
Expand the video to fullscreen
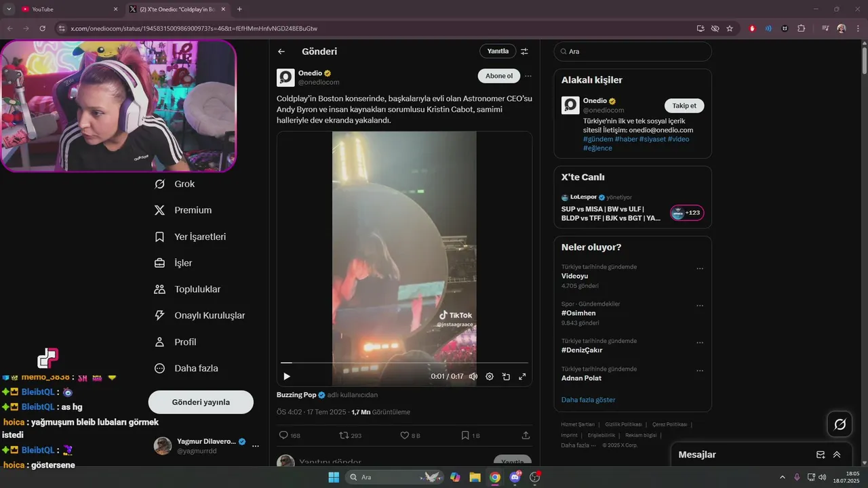[522, 376]
